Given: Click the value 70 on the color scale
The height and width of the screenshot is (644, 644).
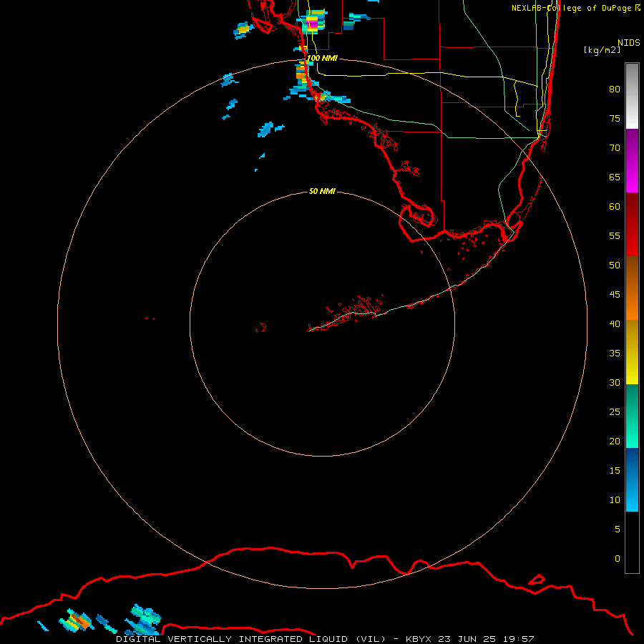Looking at the screenshot, I should click(x=615, y=148).
